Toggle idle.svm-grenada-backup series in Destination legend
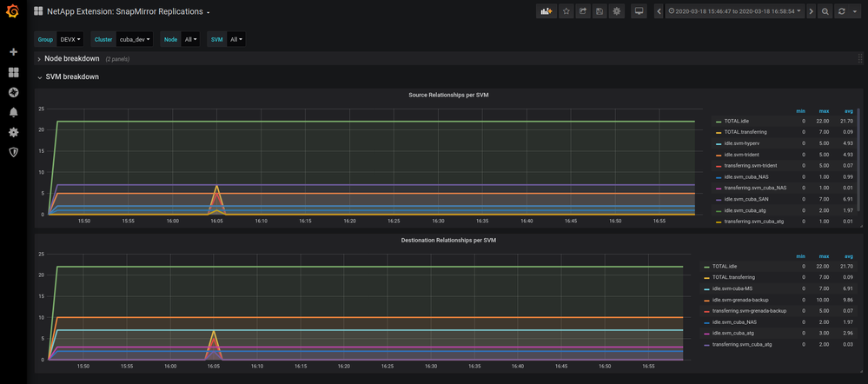Viewport: 868px width, 384px height. point(740,300)
